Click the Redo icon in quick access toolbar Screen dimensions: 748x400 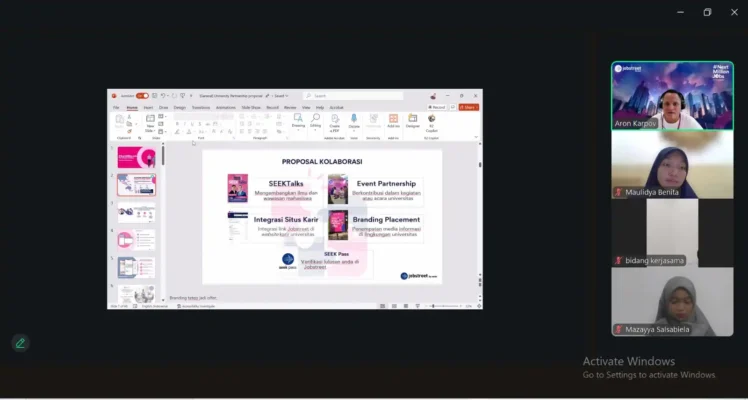pyautogui.click(x=174, y=96)
